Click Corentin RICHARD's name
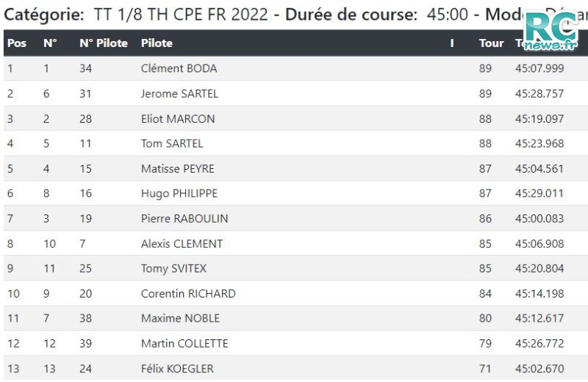The image size is (588, 382). tap(188, 294)
